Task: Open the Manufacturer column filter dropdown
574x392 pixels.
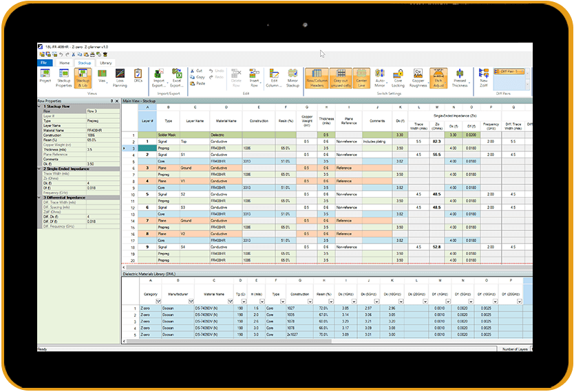Action: (191, 301)
